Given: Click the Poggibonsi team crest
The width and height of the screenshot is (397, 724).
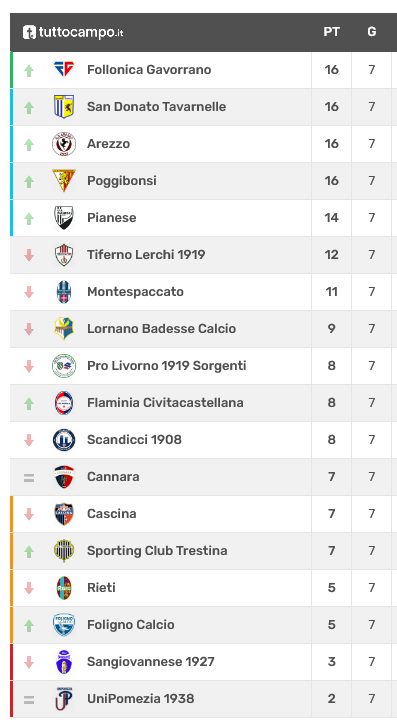Looking at the screenshot, I should (64, 181).
